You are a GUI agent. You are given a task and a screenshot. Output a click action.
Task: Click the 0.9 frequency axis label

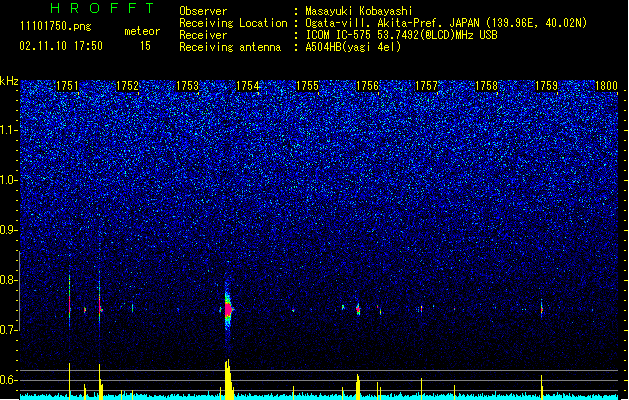[x=9, y=230]
